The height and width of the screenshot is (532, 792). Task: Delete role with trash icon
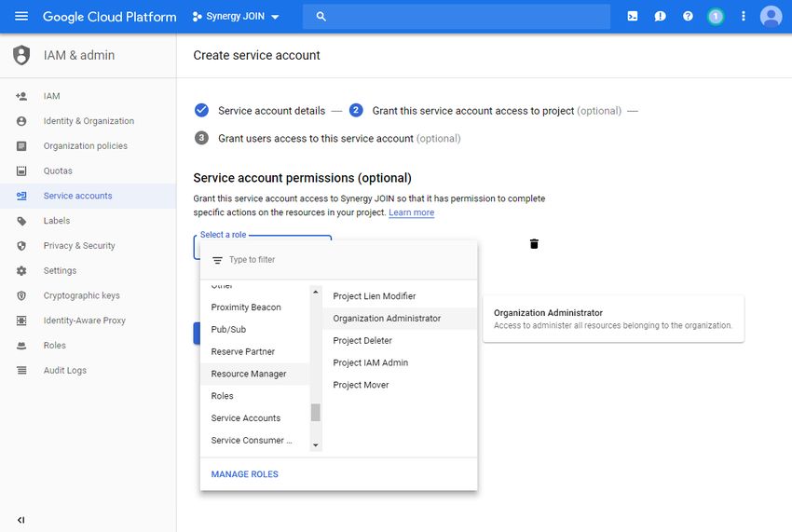click(534, 244)
